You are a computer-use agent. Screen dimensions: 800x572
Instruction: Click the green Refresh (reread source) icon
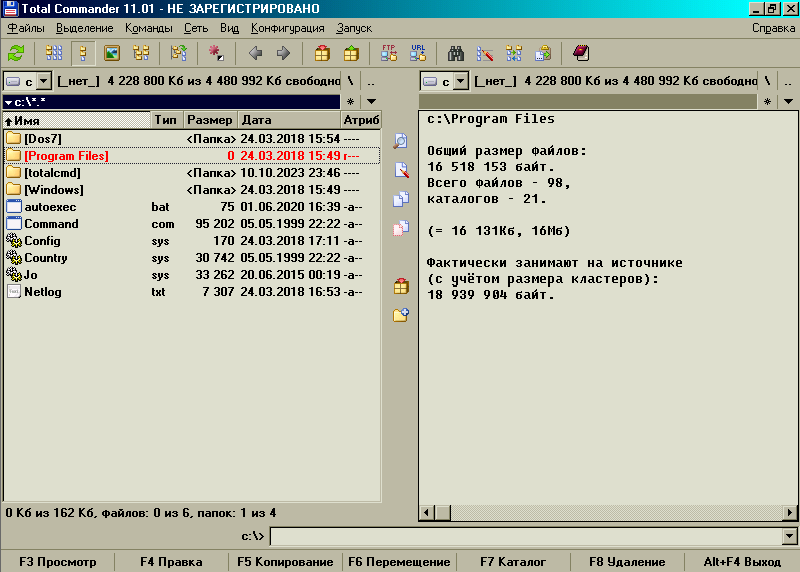coord(16,53)
